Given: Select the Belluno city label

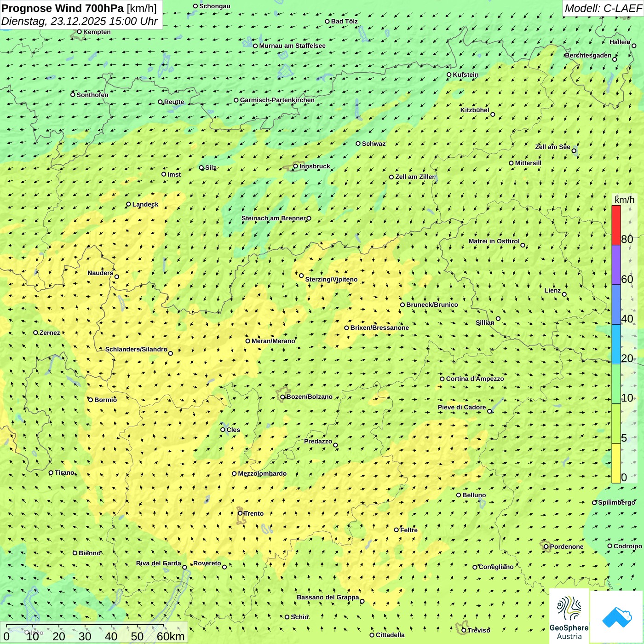Looking at the screenshot, I should coord(474,495).
